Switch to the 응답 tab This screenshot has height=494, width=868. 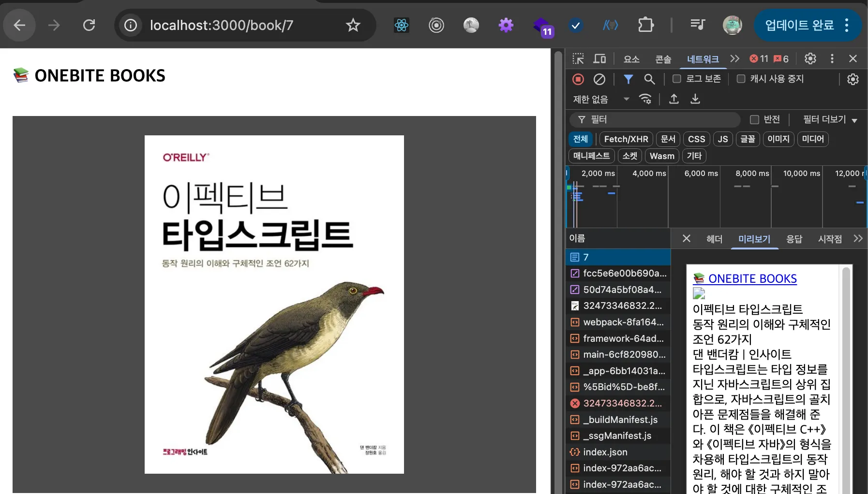click(795, 239)
